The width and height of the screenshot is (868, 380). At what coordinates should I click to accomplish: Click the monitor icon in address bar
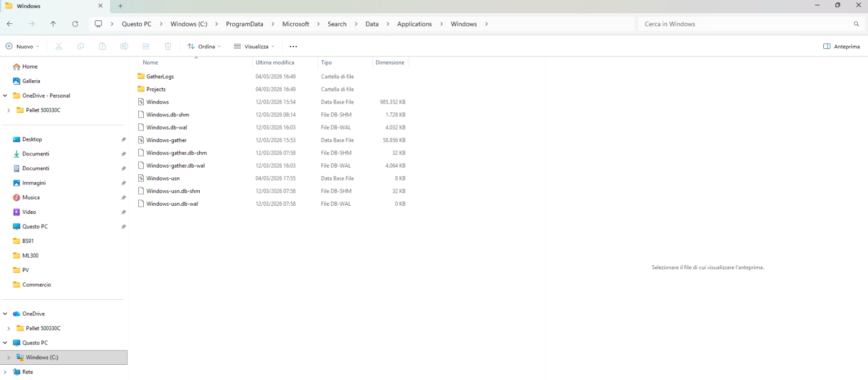(99, 24)
